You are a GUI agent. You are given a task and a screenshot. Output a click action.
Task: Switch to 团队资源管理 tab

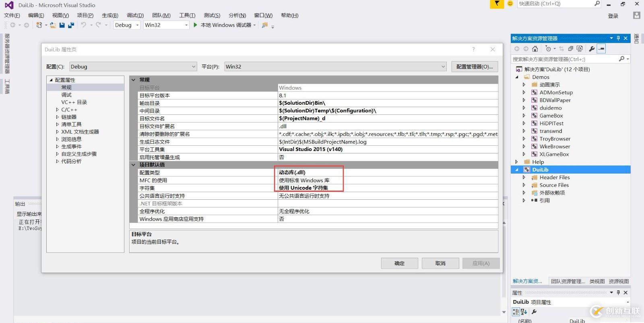pos(568,281)
